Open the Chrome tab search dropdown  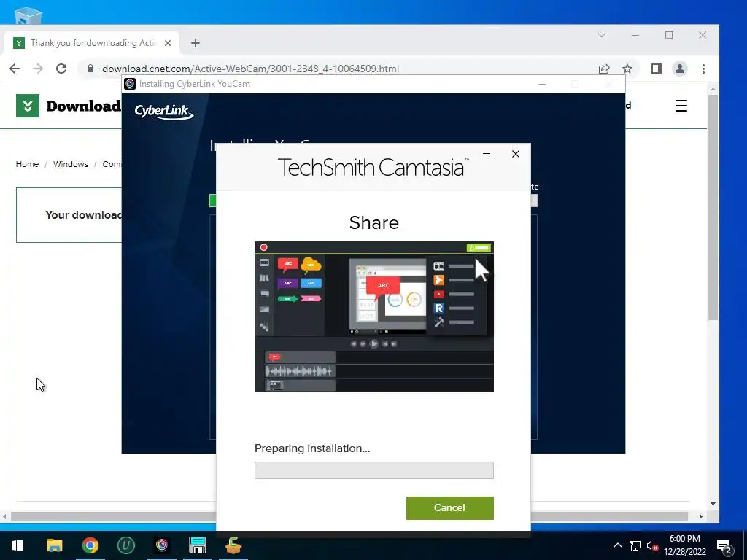click(x=602, y=35)
